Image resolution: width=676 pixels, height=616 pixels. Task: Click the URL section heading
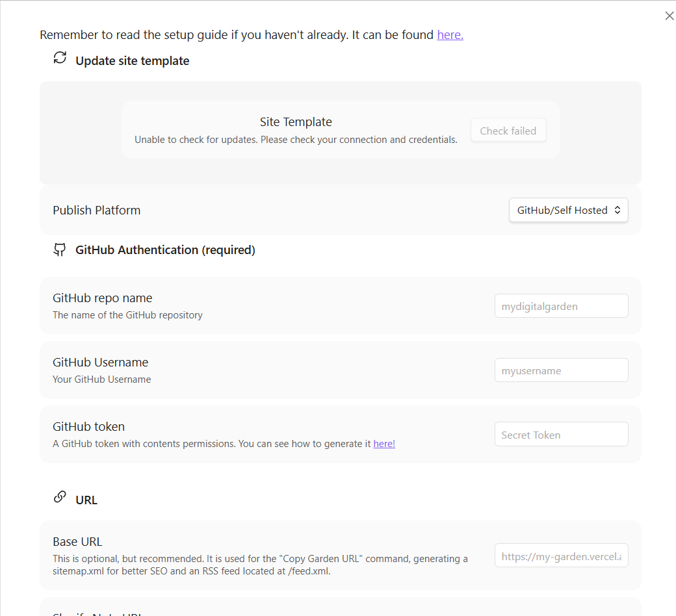86,500
